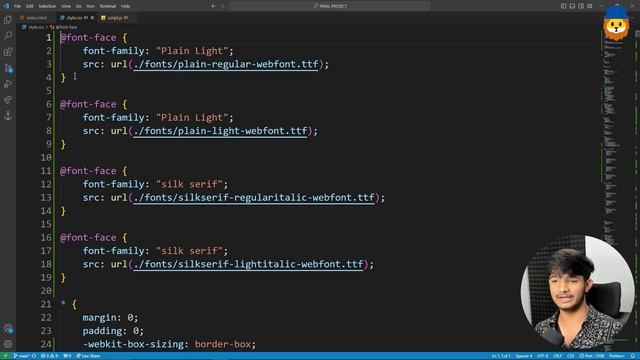Close the style.css tab
The width and height of the screenshot is (640, 360).
92,18
